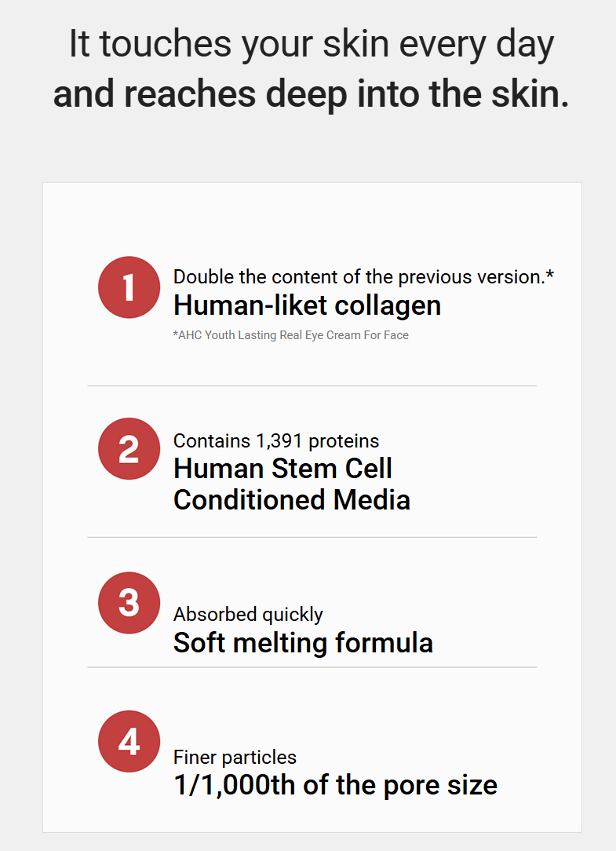Click the 'Finer particles' subtitle
The image size is (616, 851).
(235, 757)
